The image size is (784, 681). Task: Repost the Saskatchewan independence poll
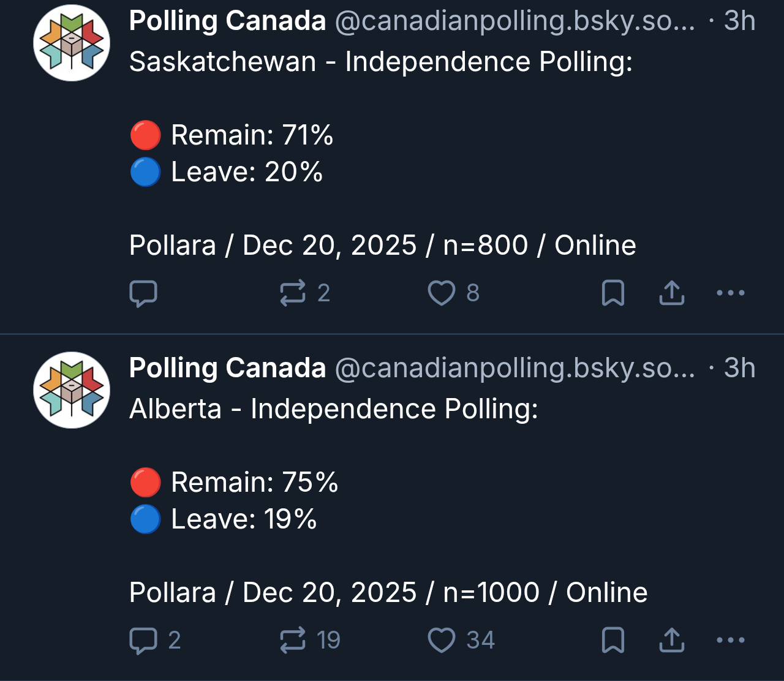point(293,293)
